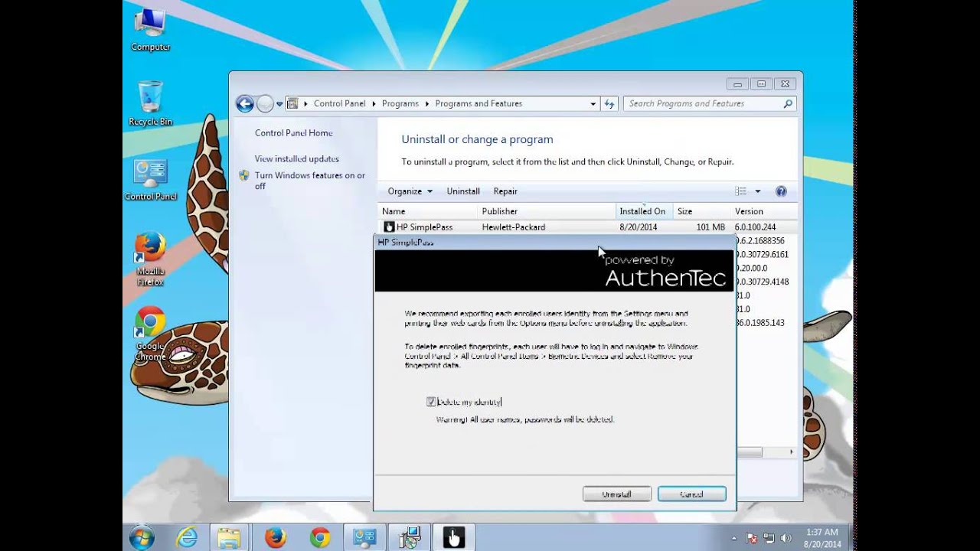Expand arrow before Control Panel breadcrumb
This screenshot has width=980, height=551.
(306, 103)
